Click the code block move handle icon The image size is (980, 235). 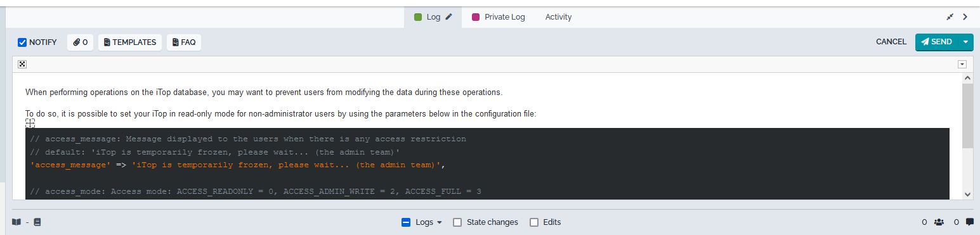click(x=30, y=123)
